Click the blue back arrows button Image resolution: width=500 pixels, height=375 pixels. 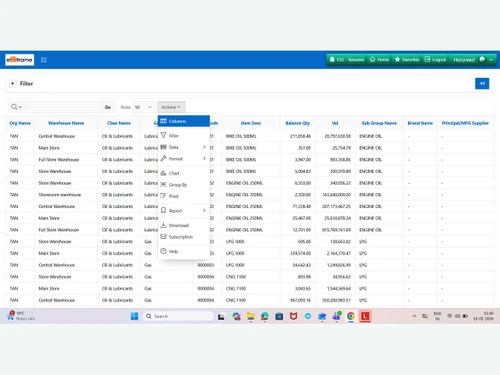[482, 83]
